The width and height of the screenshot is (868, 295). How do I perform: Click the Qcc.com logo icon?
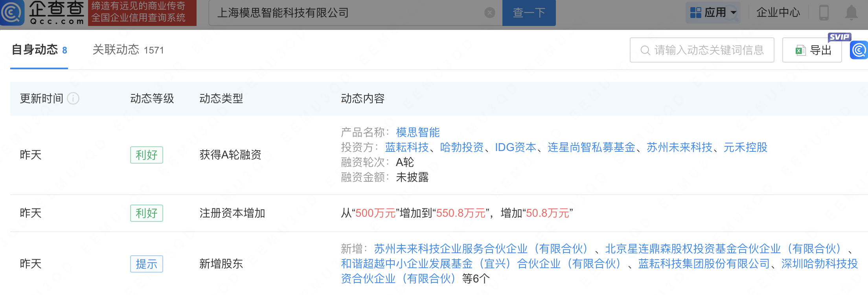tap(13, 13)
